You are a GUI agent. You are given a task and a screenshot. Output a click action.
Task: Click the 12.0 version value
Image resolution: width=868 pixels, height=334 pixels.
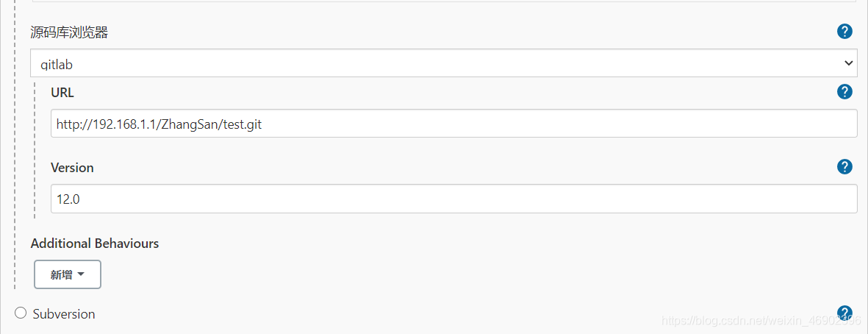[68, 199]
